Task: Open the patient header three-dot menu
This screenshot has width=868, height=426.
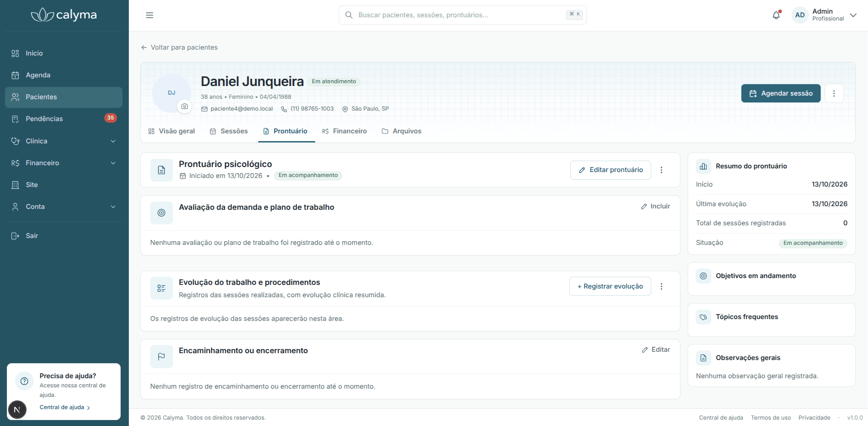Action: pos(834,93)
